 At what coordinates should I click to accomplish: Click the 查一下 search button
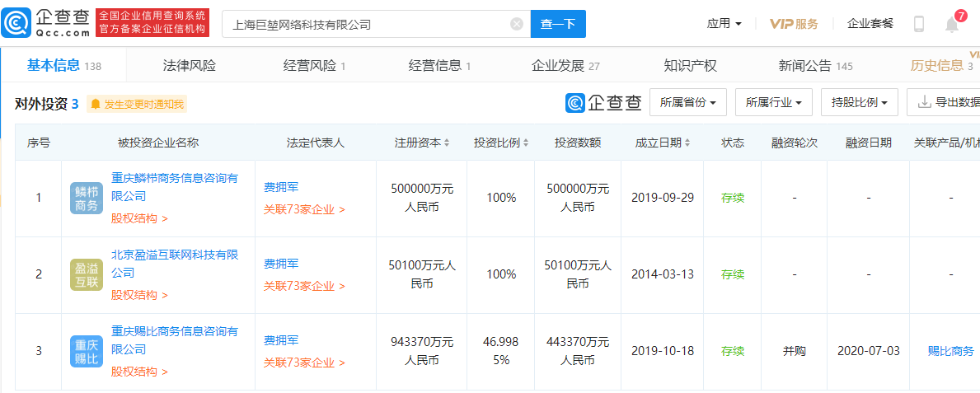[558, 25]
